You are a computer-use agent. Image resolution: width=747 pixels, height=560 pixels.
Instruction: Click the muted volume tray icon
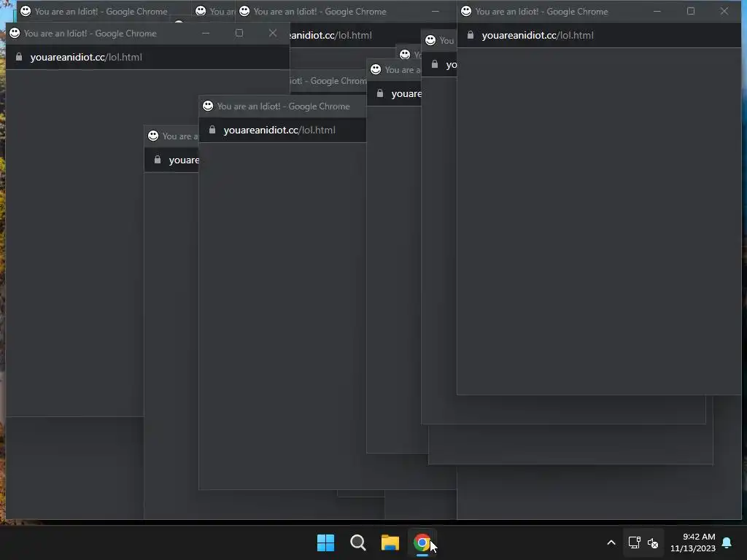click(653, 542)
